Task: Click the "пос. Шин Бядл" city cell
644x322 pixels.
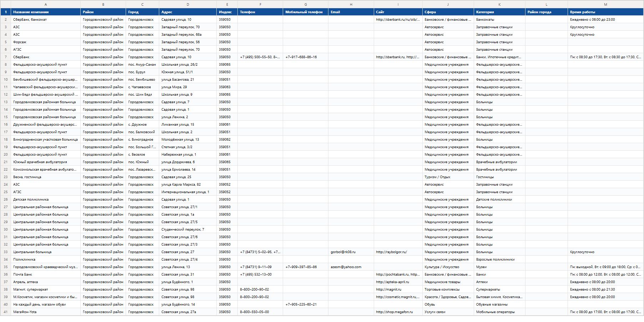Action: (142, 95)
